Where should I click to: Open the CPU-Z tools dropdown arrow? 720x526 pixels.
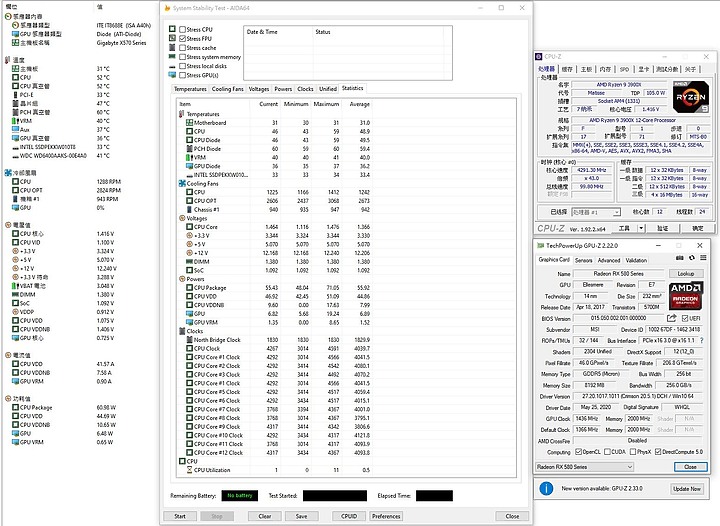click(x=641, y=228)
